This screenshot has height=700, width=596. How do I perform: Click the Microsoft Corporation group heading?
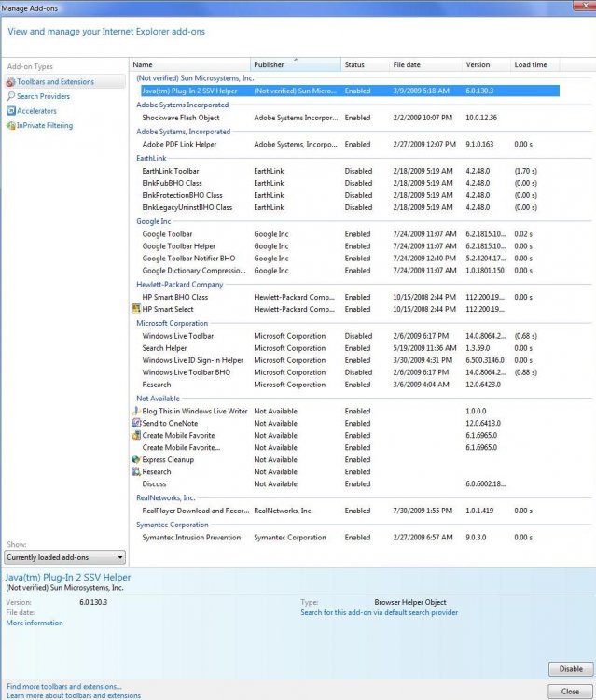pos(173,323)
